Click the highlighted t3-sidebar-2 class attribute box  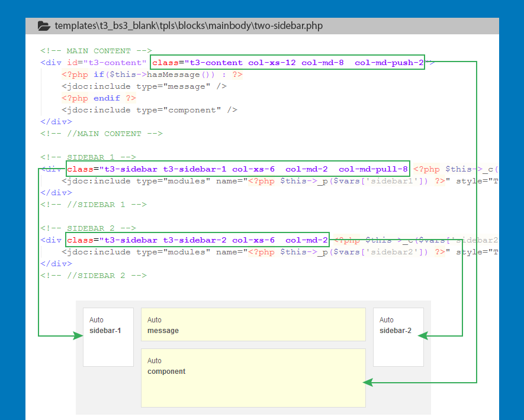point(197,240)
